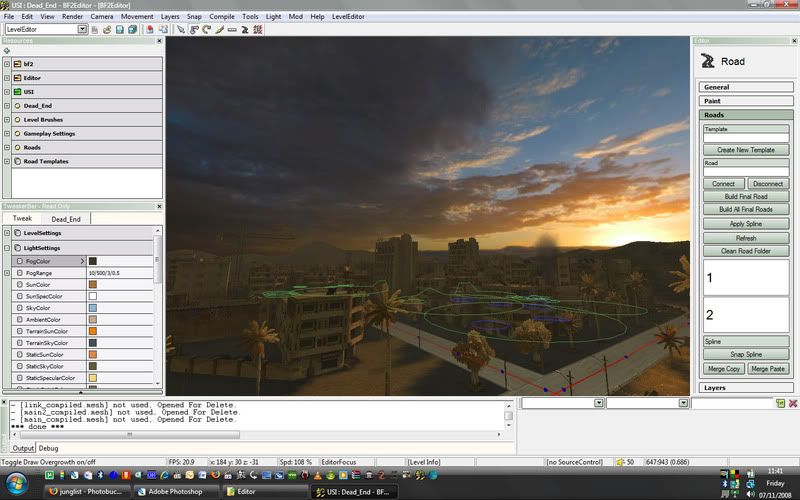Click the SkyColor blue swatch
The image size is (800, 500).
point(93,308)
